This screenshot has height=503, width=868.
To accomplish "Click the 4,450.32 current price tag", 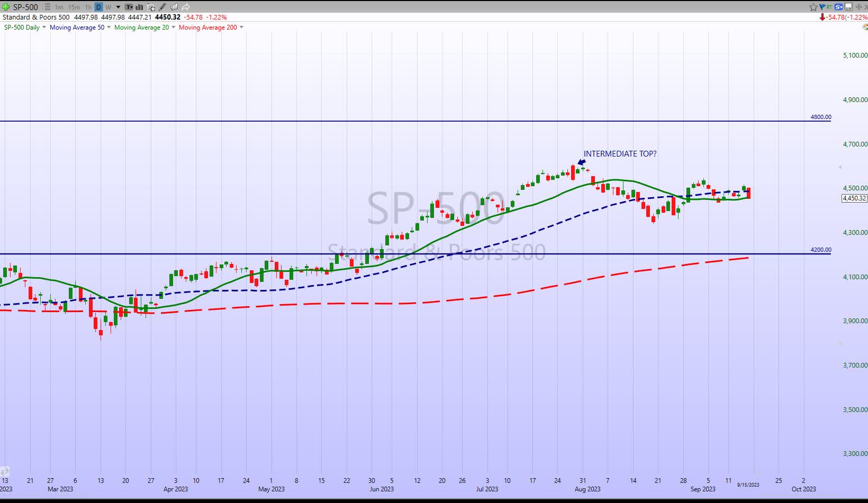I will pyautogui.click(x=854, y=198).
